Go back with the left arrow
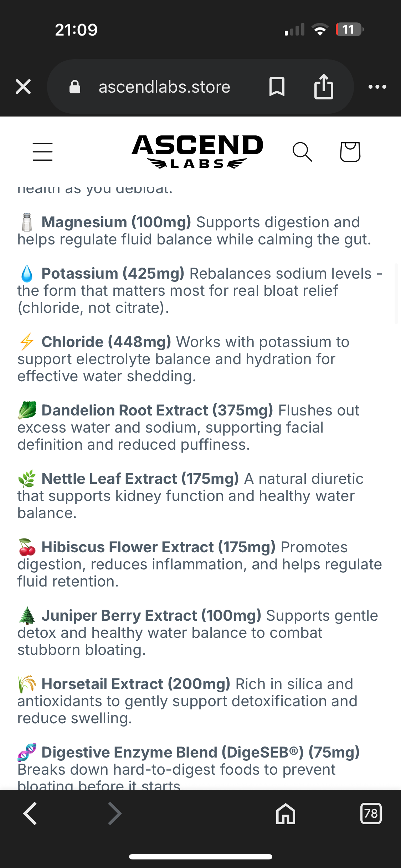The width and height of the screenshot is (401, 868). [x=30, y=813]
